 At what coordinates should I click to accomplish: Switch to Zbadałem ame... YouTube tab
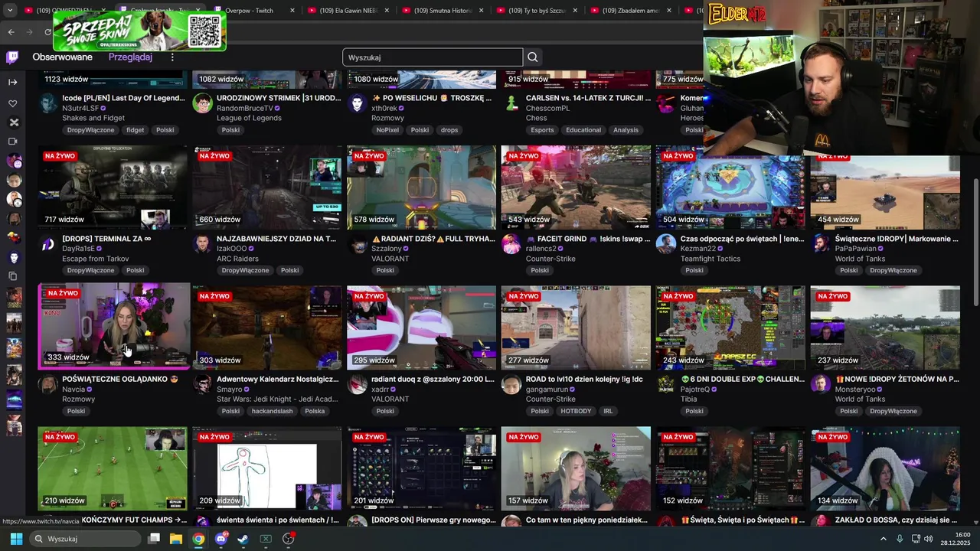[x=631, y=11]
